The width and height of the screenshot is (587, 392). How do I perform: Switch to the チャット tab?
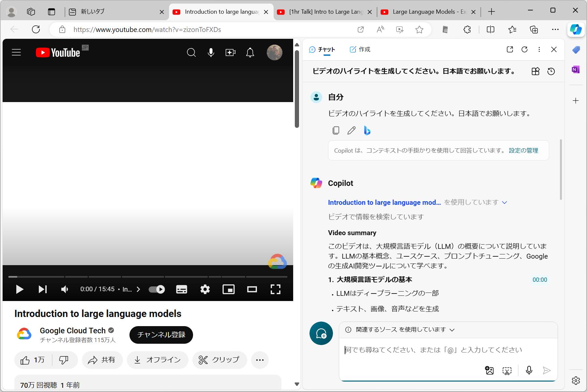[322, 50]
